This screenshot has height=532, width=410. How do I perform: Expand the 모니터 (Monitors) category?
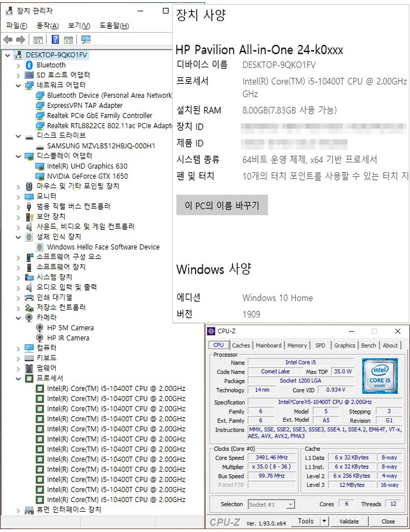pyautogui.click(x=19, y=196)
